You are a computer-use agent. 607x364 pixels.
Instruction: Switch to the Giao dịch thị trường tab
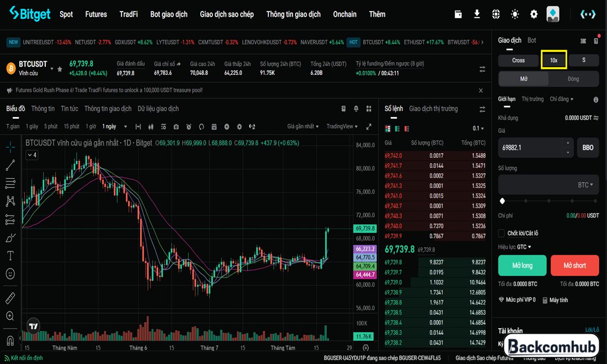(x=433, y=109)
